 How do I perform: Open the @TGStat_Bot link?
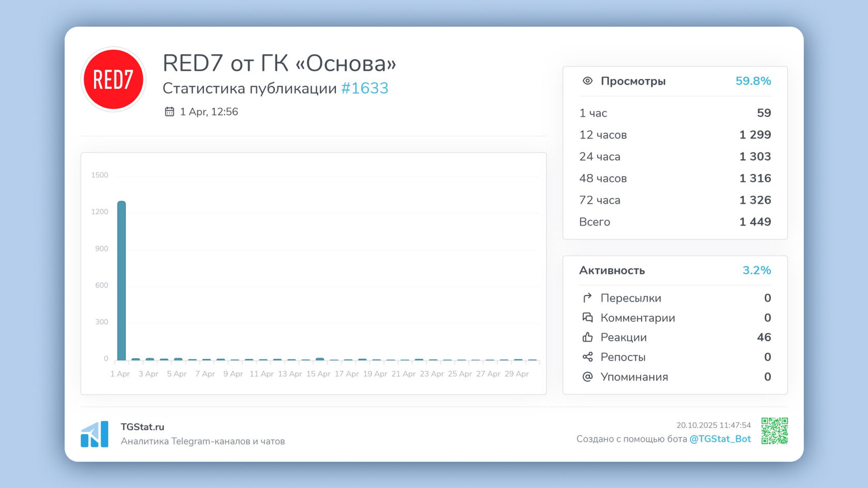coord(720,439)
